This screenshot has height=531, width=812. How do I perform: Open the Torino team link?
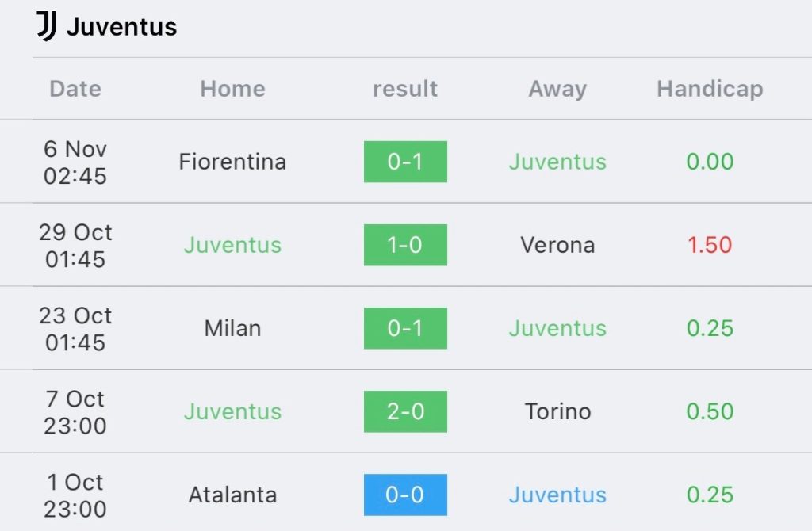coord(557,411)
